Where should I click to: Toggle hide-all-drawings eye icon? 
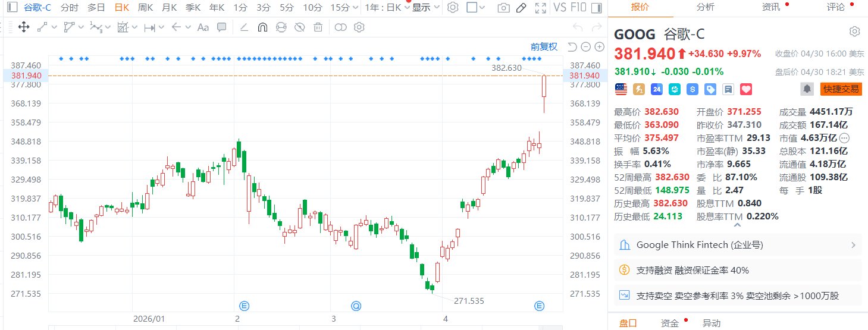300,27
